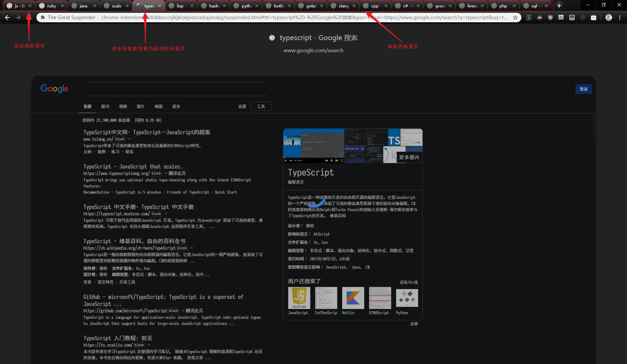Screen dimensions: 627x364
Task: Close the 'scala' tab
Action: [x=127, y=6]
